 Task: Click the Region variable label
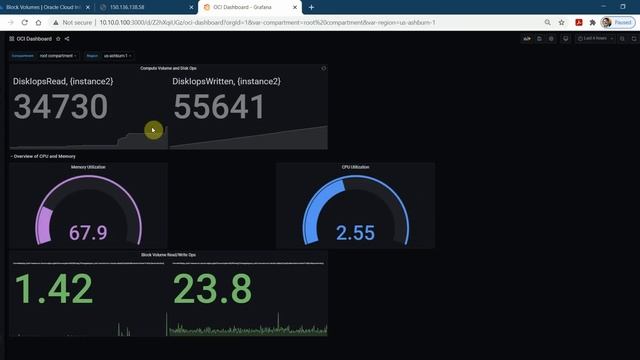click(92, 56)
